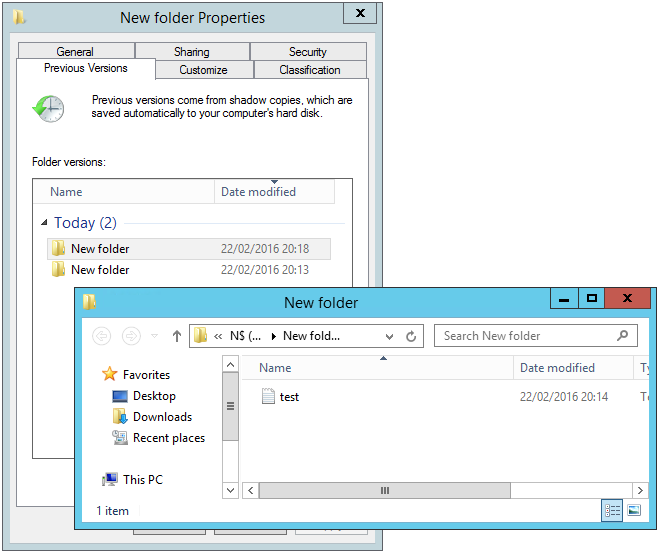The image size is (663, 558).
Task: Close the New folder Explorer window
Action: pos(627,298)
